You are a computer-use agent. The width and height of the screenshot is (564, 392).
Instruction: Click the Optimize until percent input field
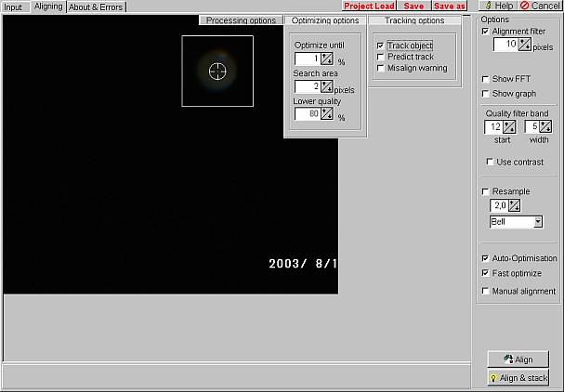(308, 59)
